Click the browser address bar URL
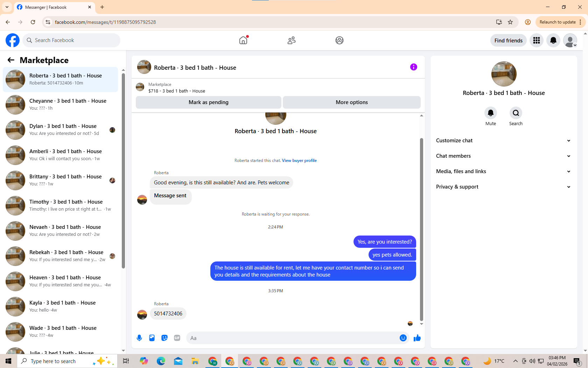This screenshot has height=368, width=588. pos(105,22)
